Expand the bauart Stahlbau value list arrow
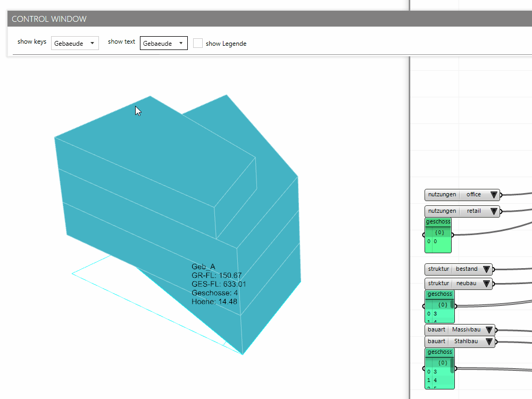Viewport: 532px width, 399px height. click(489, 342)
